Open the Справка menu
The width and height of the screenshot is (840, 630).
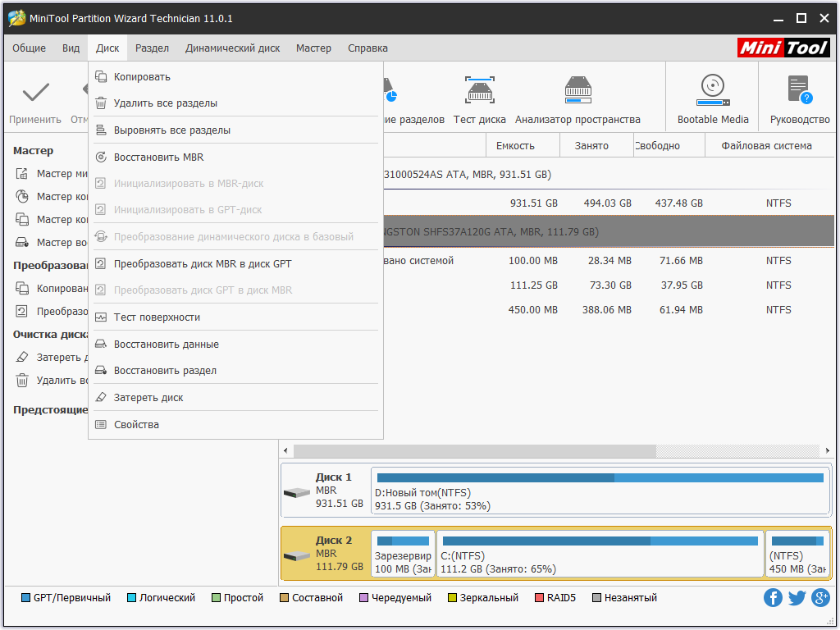click(x=367, y=48)
